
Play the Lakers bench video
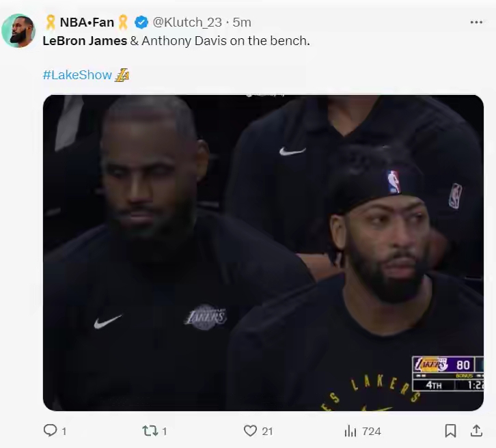(263, 253)
